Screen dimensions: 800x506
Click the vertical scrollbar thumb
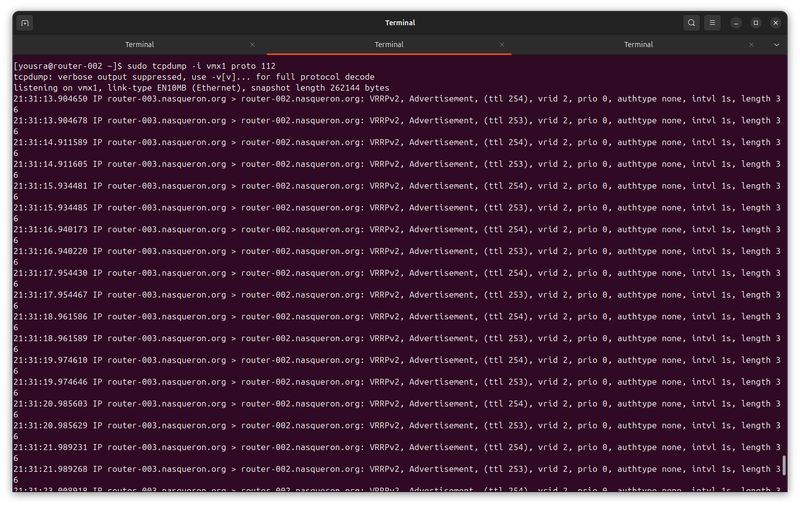[784, 466]
